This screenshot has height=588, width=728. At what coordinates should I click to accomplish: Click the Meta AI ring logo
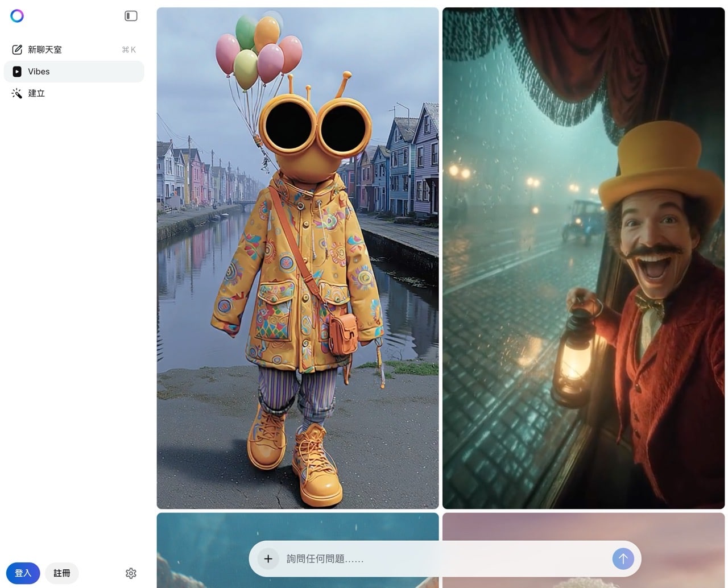point(17,16)
